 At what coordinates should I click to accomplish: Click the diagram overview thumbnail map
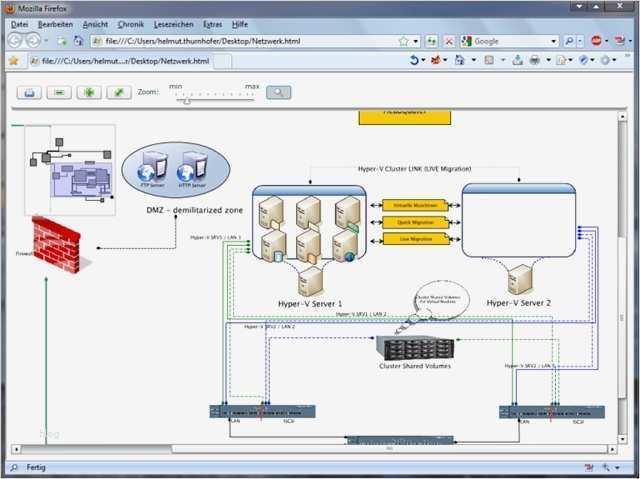(x=70, y=170)
